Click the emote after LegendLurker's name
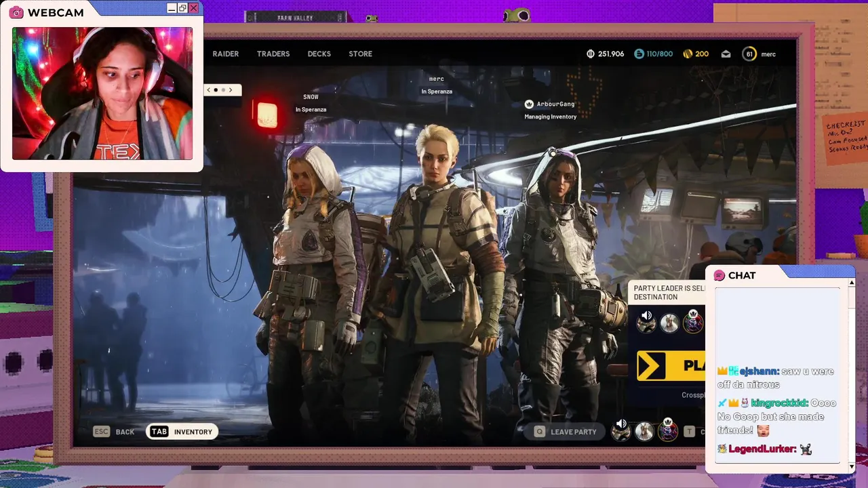This screenshot has height=488, width=868. click(806, 449)
